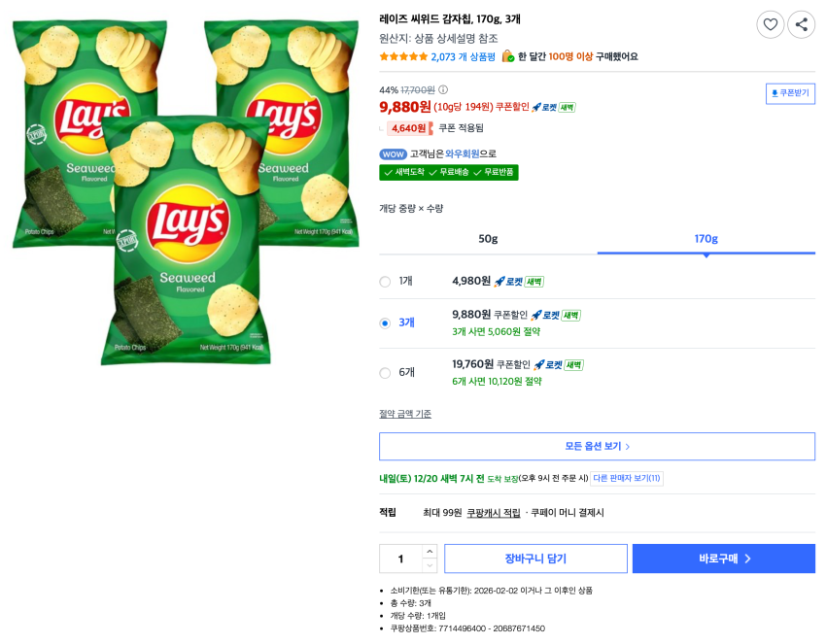
Task: Switch to the 170g weight tab
Action: pos(706,238)
